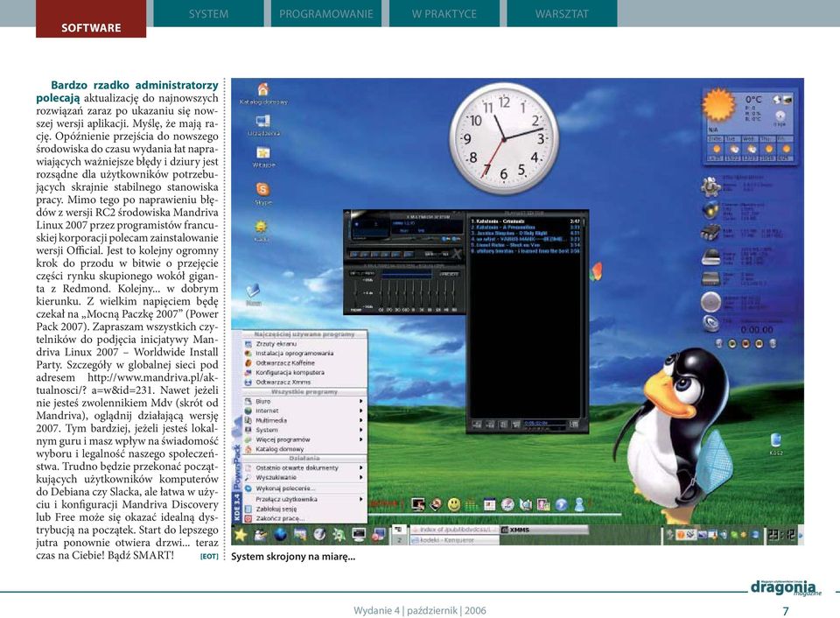Click the yellow smiley icon in the dock
Screen dimensions: 840x618
click(454, 504)
